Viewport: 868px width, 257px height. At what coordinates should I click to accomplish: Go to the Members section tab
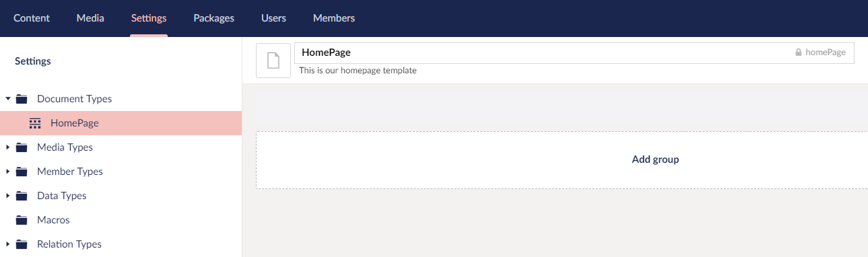click(334, 18)
